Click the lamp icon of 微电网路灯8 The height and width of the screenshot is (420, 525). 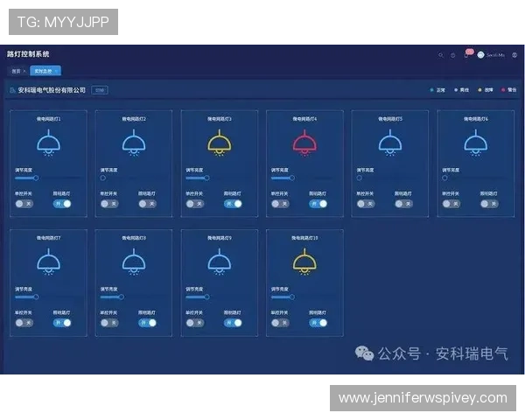pos(133,261)
